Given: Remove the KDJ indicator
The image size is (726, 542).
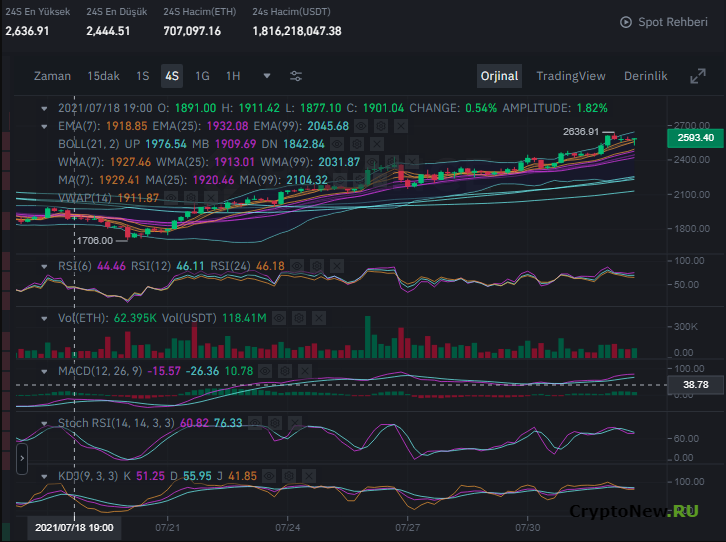Looking at the screenshot, I should (309, 476).
